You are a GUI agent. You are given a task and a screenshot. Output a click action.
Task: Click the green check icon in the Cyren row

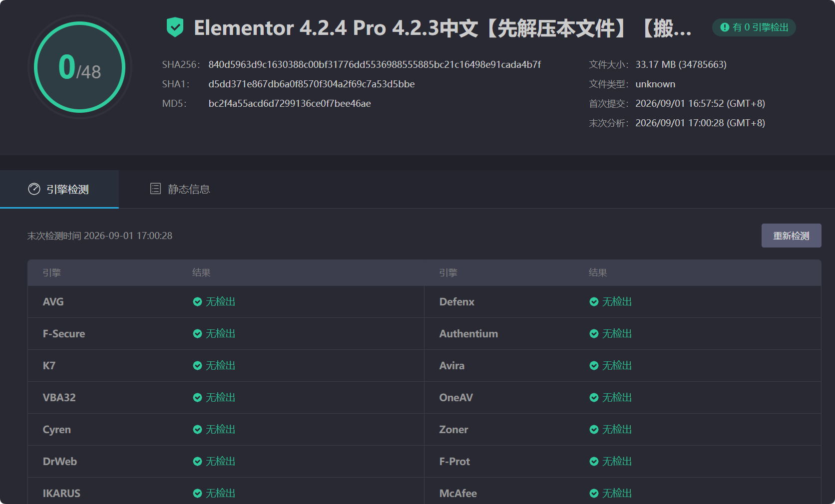coord(197,430)
